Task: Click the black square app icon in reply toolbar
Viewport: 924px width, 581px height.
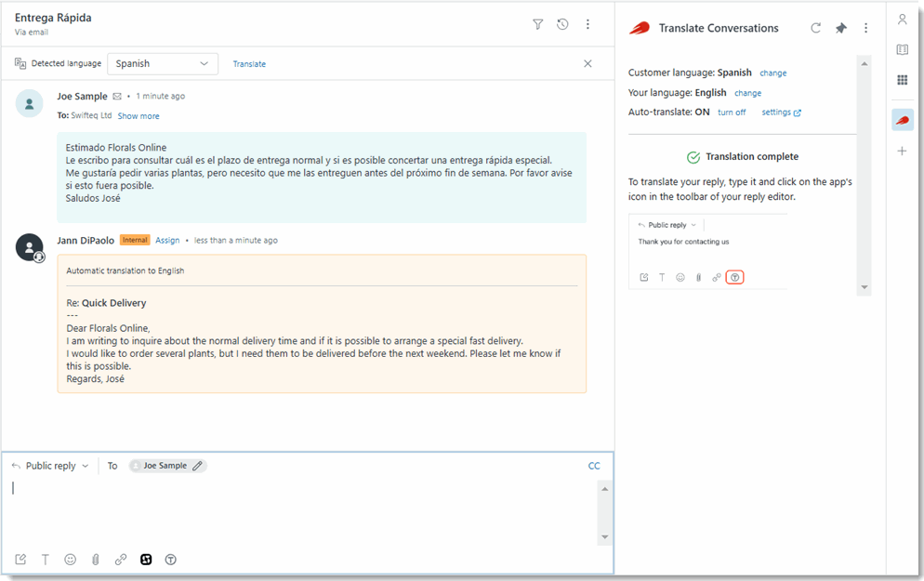Action: click(146, 560)
